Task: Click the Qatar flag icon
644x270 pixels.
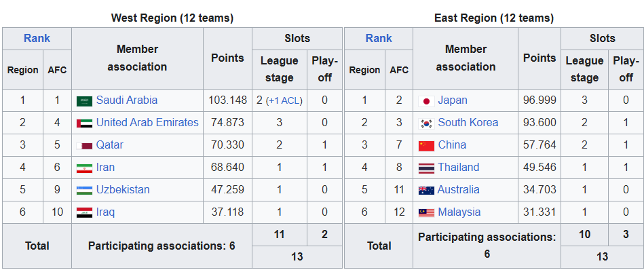Action: coord(84,146)
